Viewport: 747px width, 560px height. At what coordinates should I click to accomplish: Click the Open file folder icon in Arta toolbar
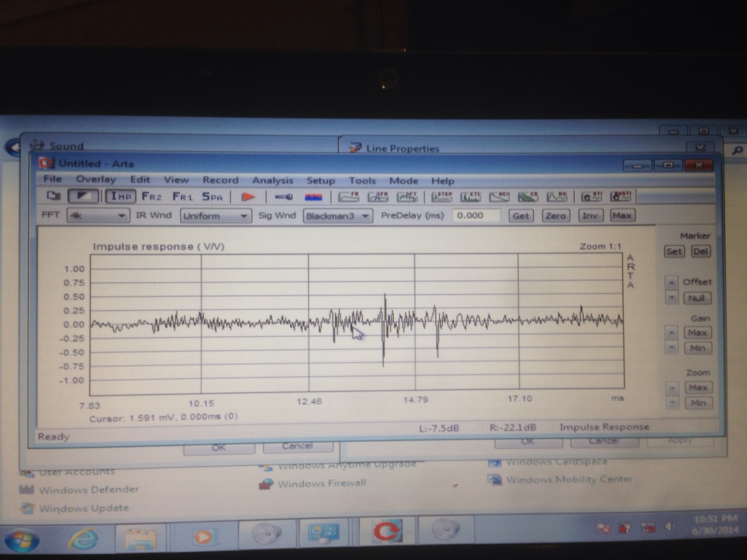(54, 195)
